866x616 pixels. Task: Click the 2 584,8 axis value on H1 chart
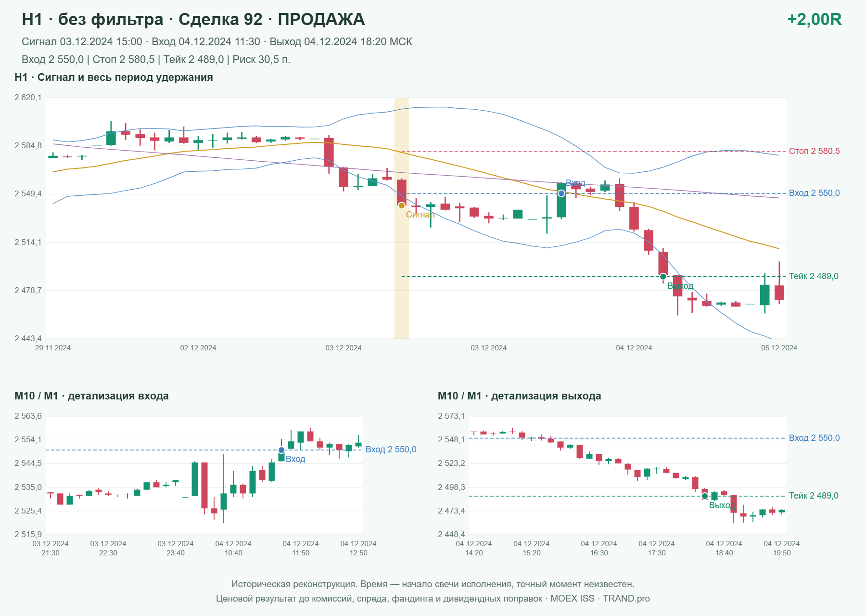pos(28,146)
